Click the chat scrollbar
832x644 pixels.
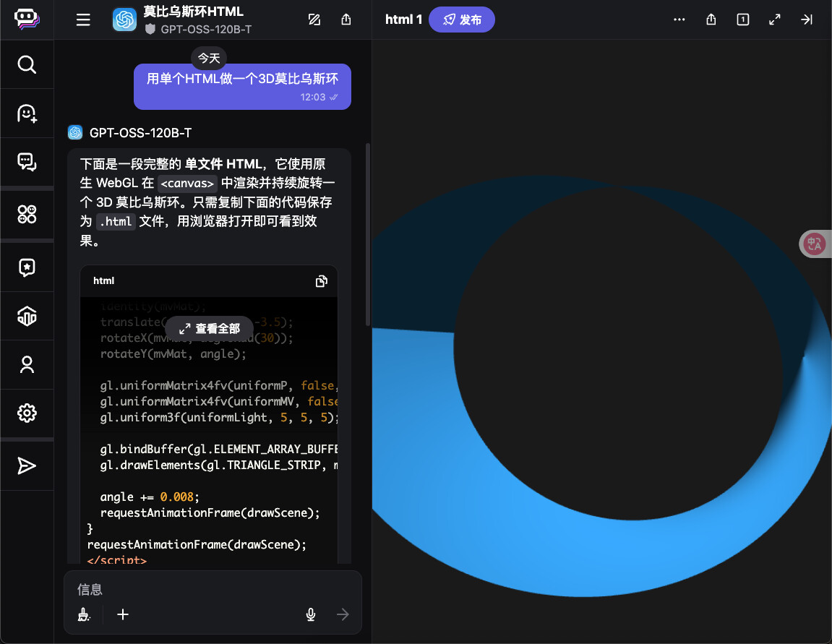click(368, 234)
